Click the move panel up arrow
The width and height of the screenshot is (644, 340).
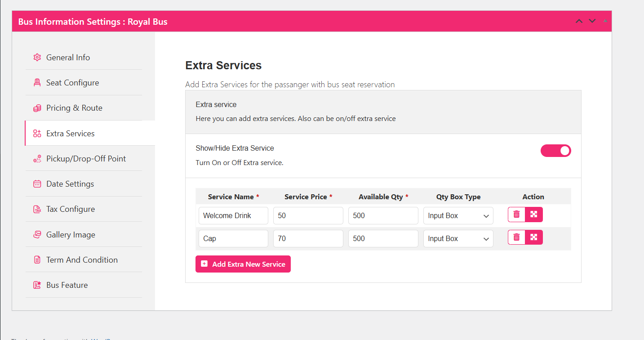click(579, 21)
